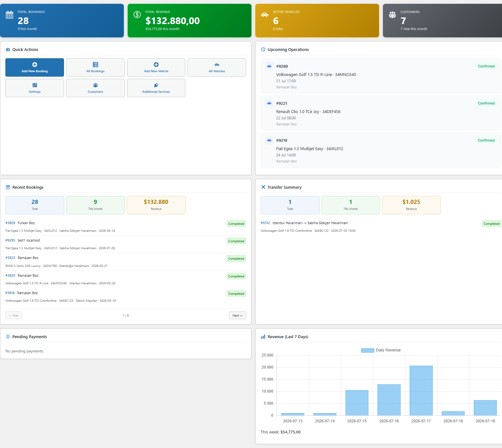Click the car icon of operation #9289
Screen dimensions: 502x448
[x=269, y=66]
